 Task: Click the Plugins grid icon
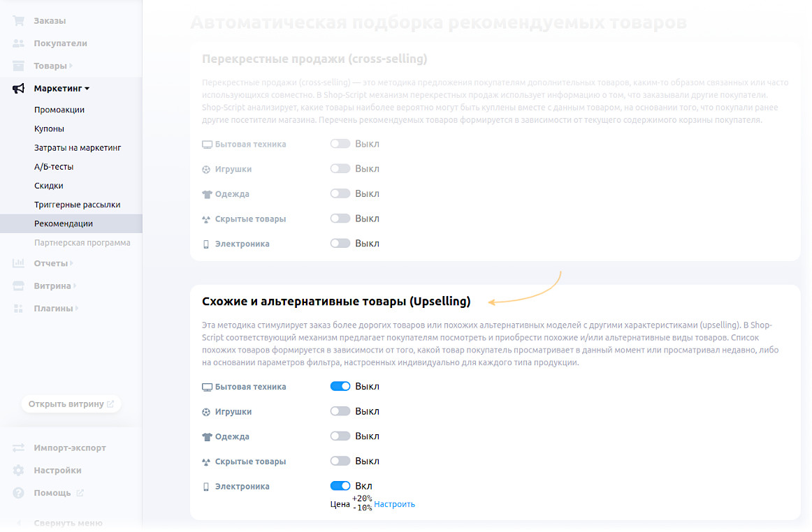click(19, 308)
